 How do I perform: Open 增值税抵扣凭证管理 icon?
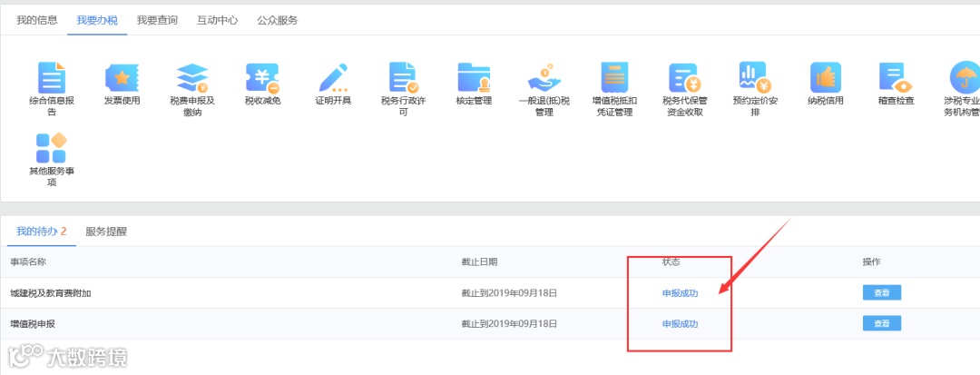pos(615,78)
